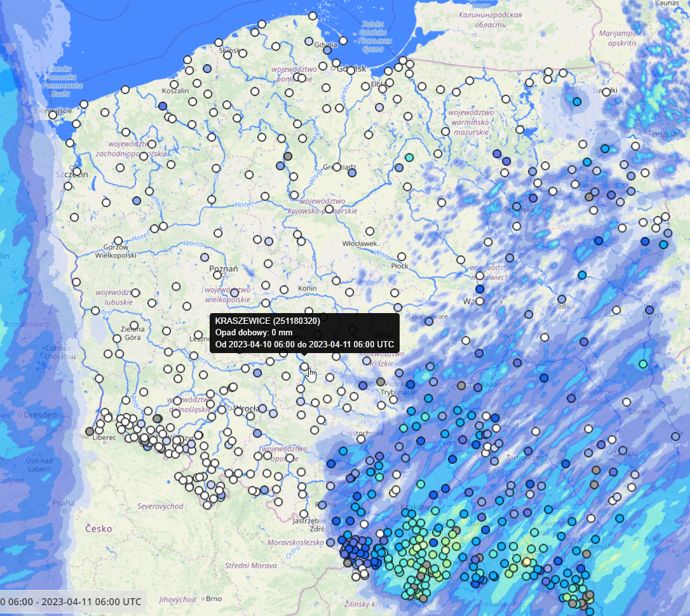
Task: Select the white station marker at Świnoujście
Action: 53,114
